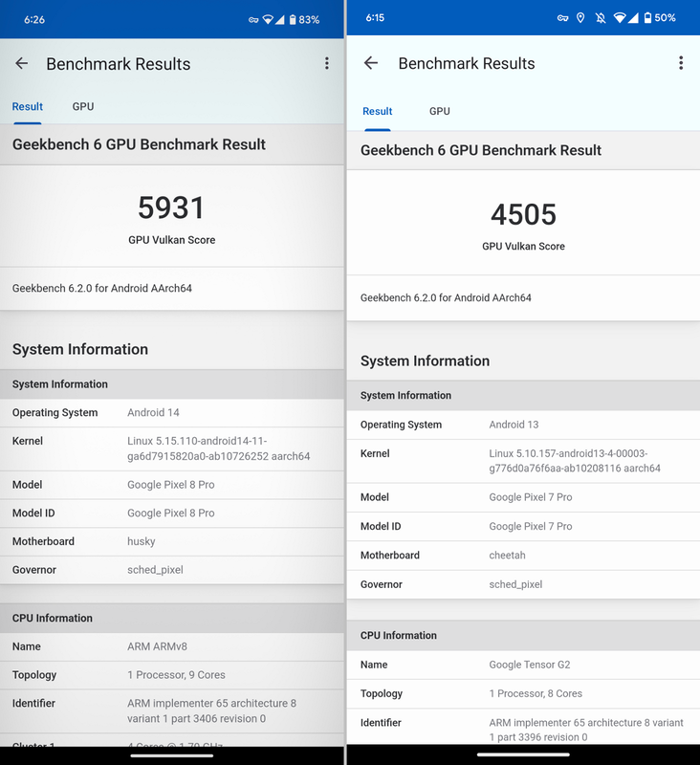Tap back arrow on right Pixel 7 Pro screen
This screenshot has width=700, height=765.
[x=371, y=63]
